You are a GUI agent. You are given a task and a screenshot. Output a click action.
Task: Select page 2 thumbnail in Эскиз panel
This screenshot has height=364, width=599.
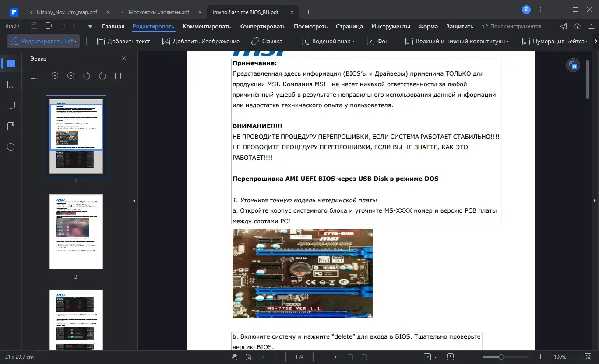[76, 231]
